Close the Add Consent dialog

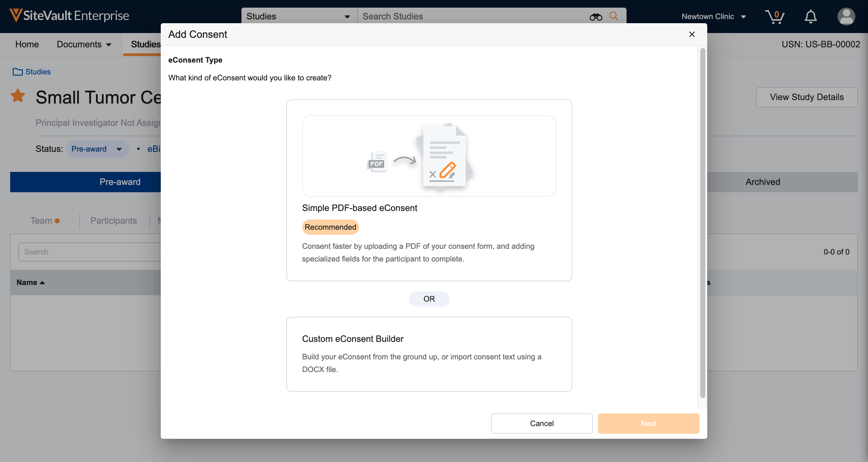click(x=692, y=34)
